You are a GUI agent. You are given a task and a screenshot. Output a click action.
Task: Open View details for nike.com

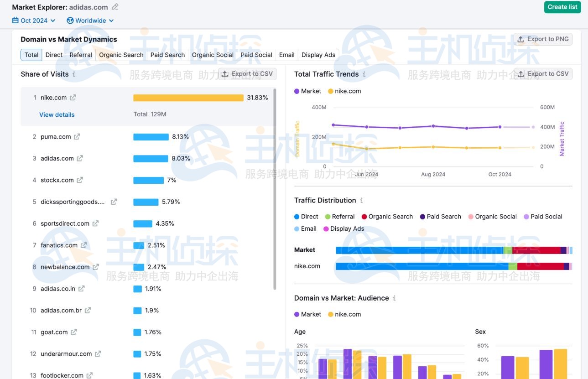(57, 114)
